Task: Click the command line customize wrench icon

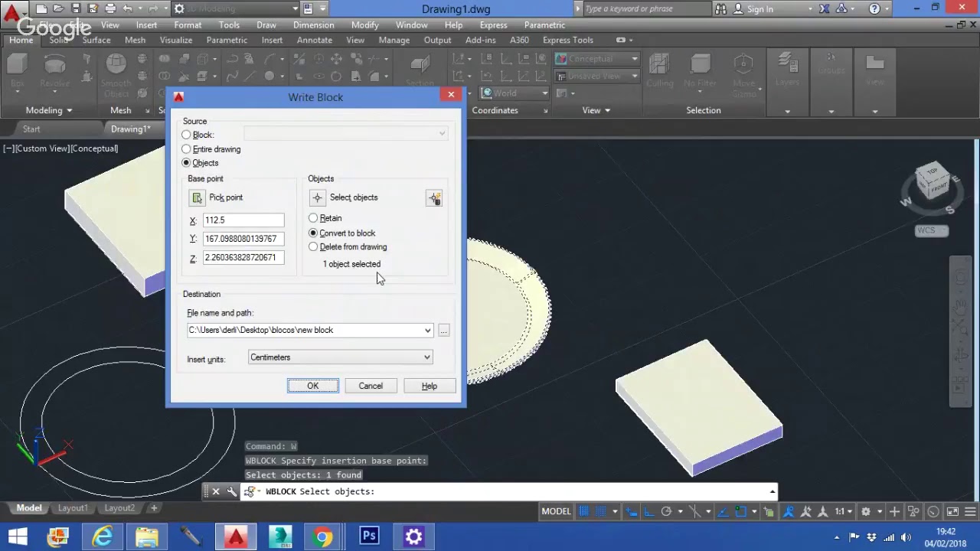Action: (x=231, y=491)
